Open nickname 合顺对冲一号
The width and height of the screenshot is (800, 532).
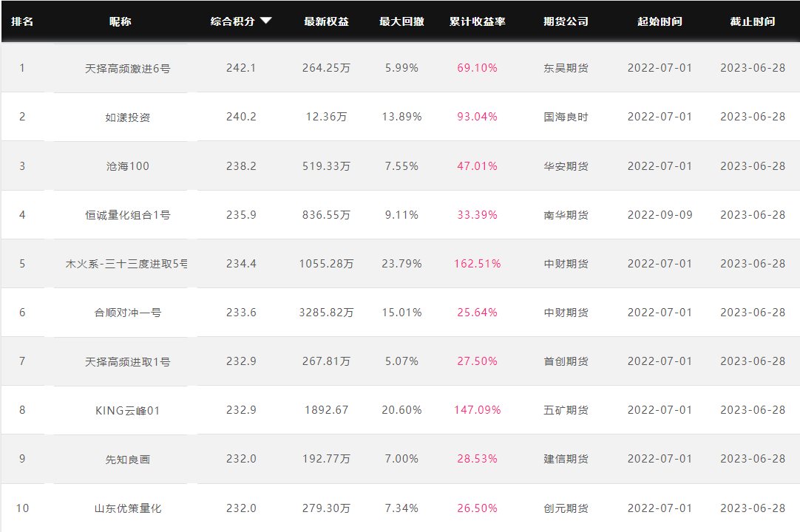click(x=128, y=313)
